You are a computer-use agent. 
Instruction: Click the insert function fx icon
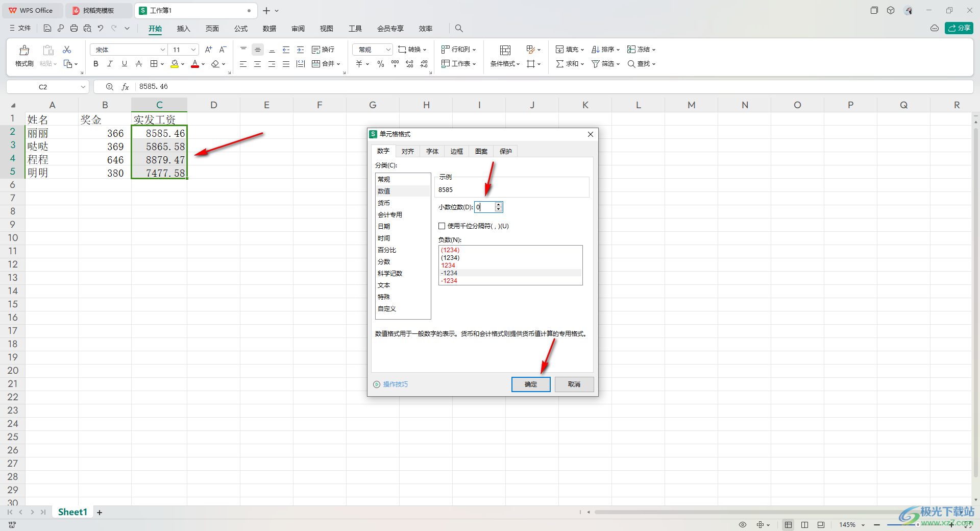tap(125, 87)
